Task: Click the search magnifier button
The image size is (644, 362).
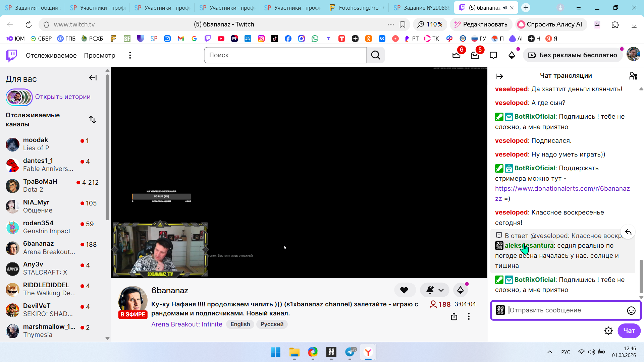Action: [x=376, y=55]
